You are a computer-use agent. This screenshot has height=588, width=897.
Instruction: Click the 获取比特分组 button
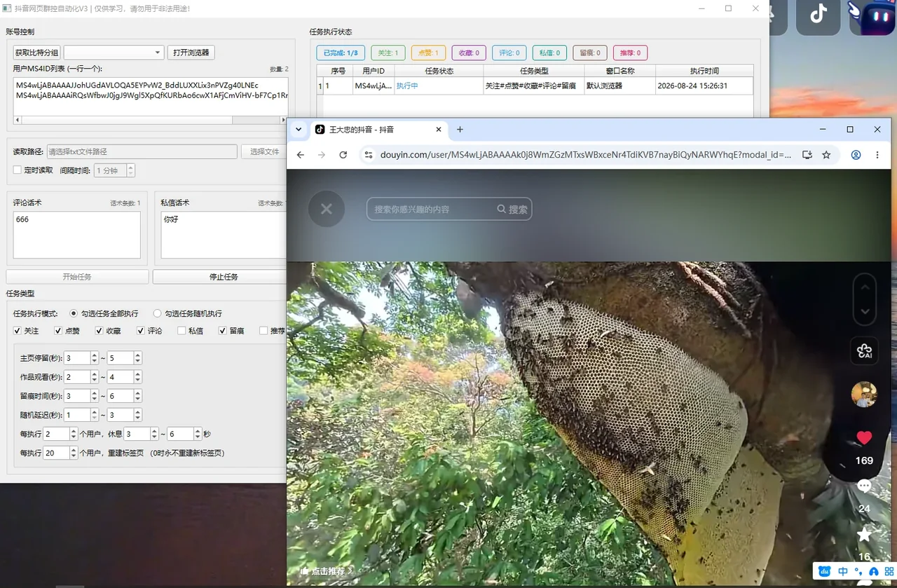[x=37, y=53]
